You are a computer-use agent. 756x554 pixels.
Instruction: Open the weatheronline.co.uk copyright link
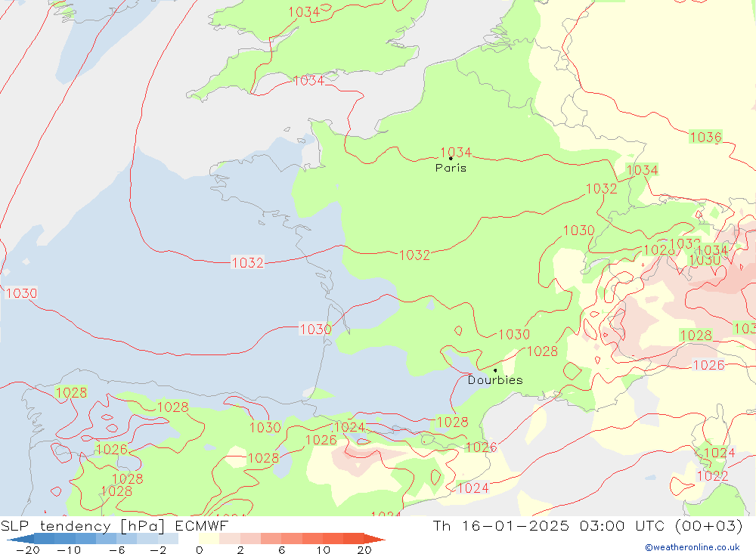click(x=692, y=547)
